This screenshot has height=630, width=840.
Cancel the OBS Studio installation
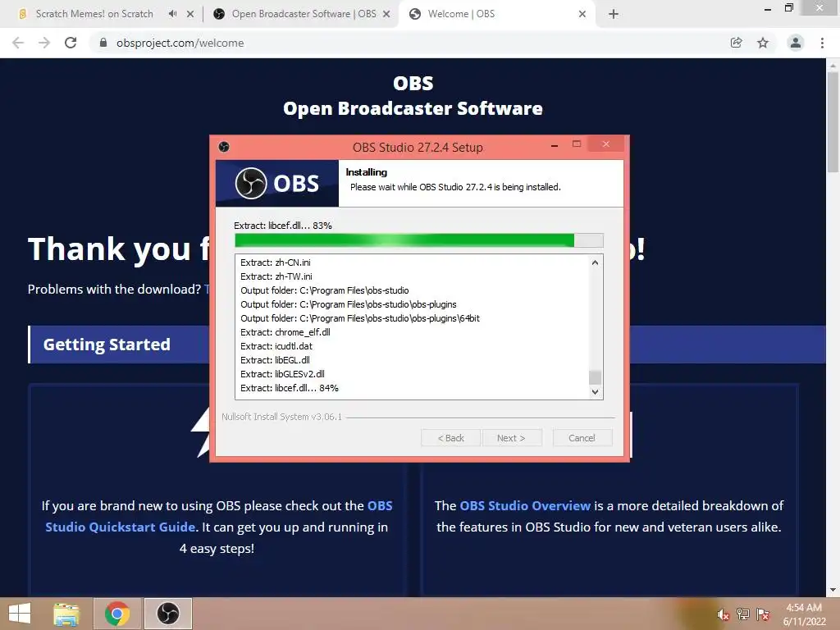[x=582, y=438]
